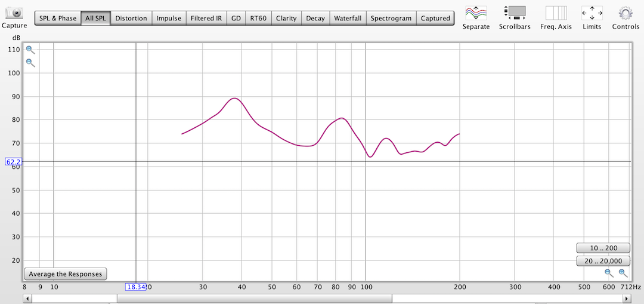Set frequency range to 20 .. 20,000
Image resolution: width=644 pixels, height=304 pixels.
point(603,261)
